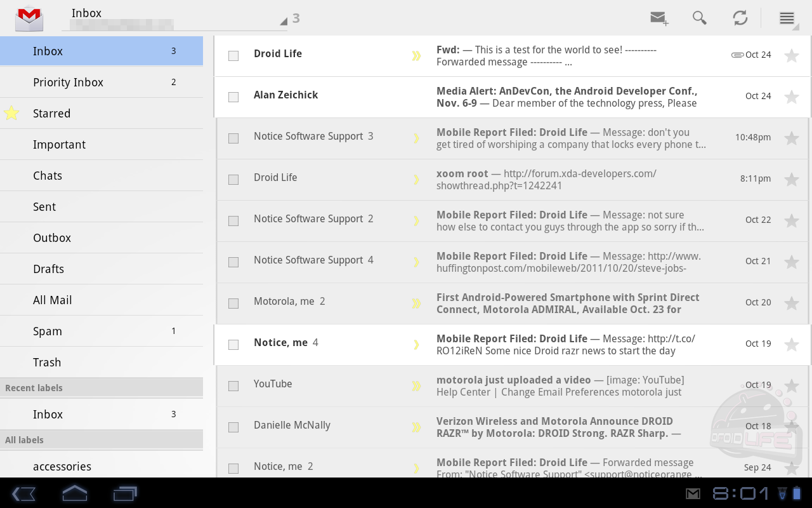Star the Alan Zeichick email

[x=791, y=97]
